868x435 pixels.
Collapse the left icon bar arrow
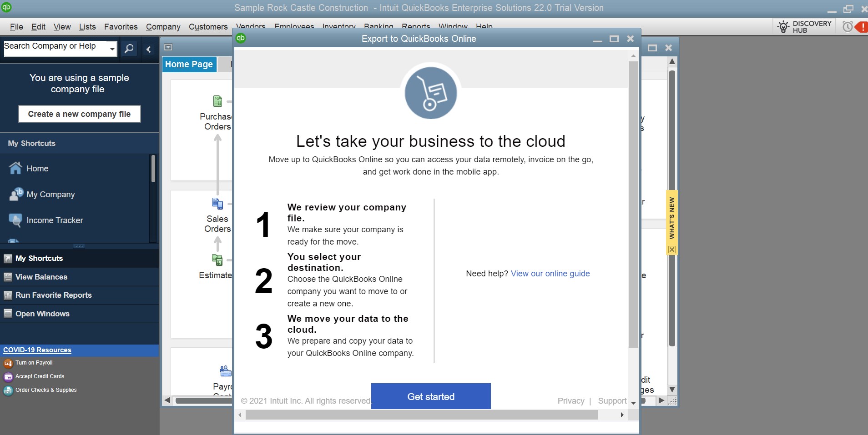point(148,49)
